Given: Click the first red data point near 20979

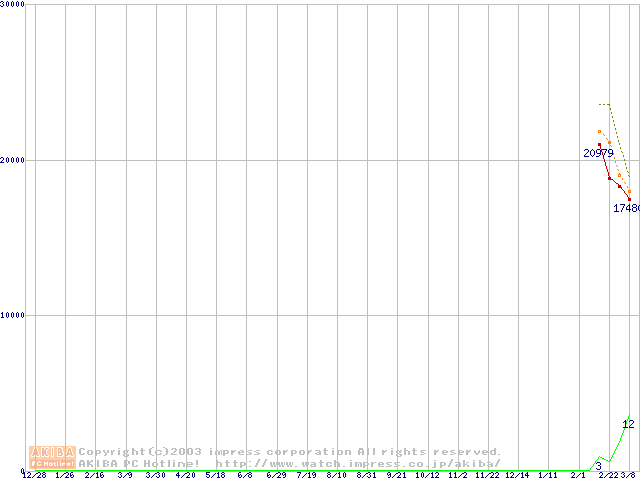Looking at the screenshot, I should (x=599, y=145).
